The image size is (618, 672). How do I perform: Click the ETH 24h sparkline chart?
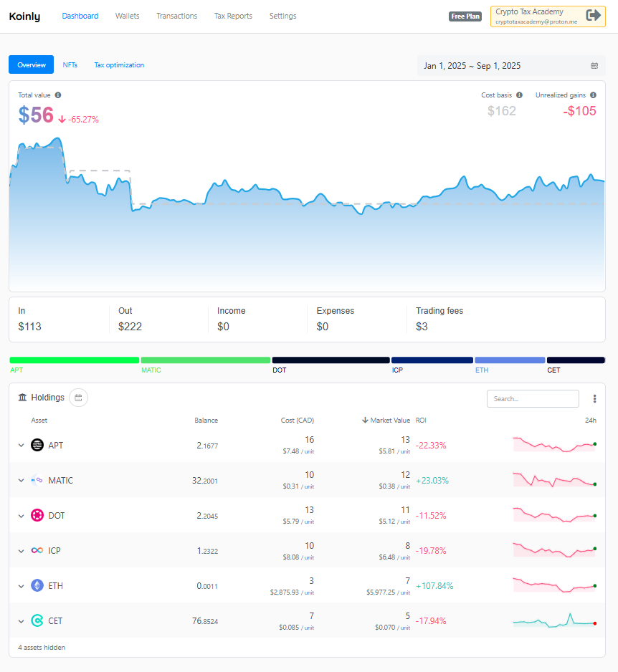(554, 585)
